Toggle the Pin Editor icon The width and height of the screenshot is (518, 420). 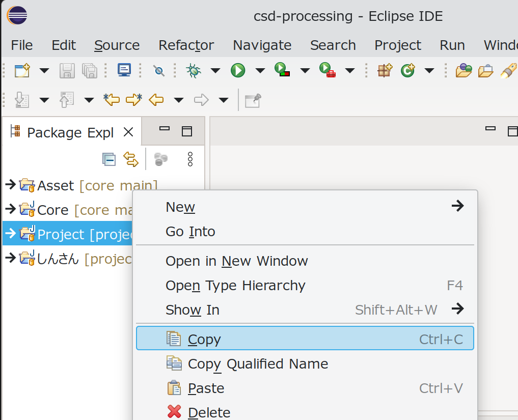point(253,100)
